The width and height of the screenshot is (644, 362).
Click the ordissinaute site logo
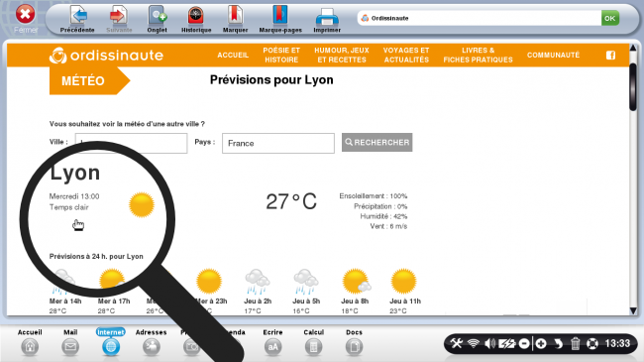click(x=106, y=56)
